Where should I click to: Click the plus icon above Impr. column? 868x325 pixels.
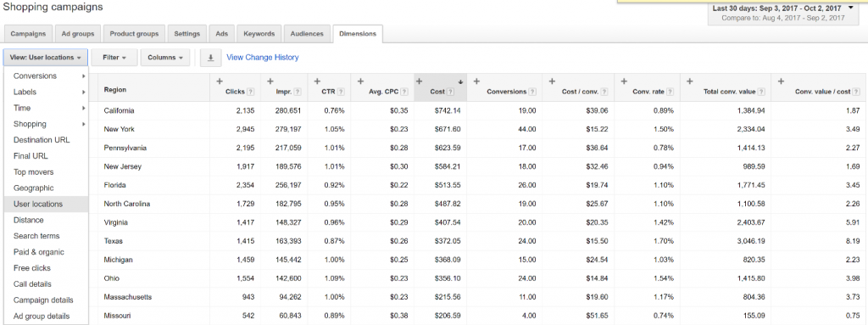coord(270,81)
